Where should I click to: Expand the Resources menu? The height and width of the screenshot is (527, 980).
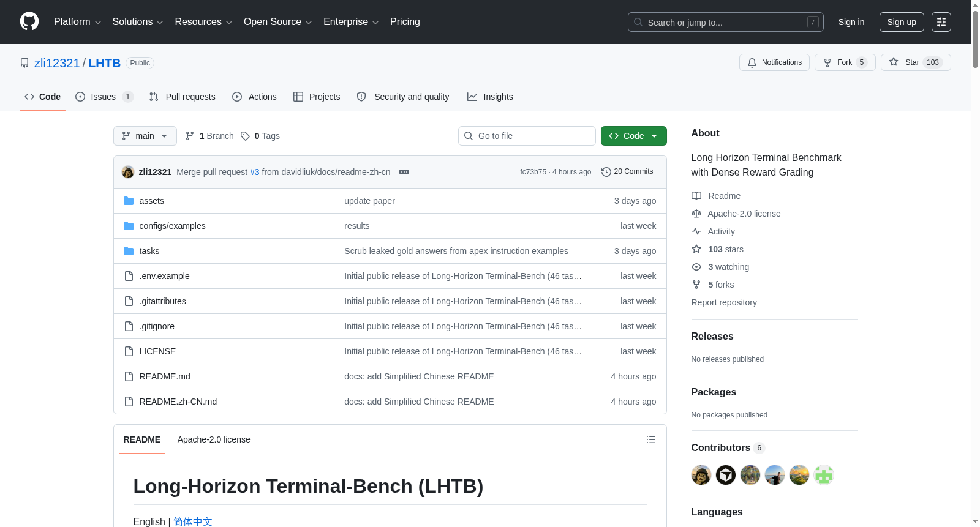(x=203, y=22)
